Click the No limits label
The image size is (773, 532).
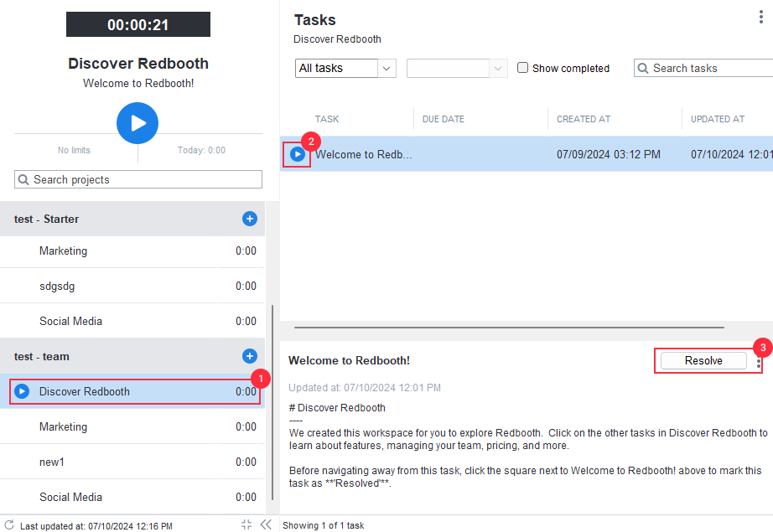(74, 150)
